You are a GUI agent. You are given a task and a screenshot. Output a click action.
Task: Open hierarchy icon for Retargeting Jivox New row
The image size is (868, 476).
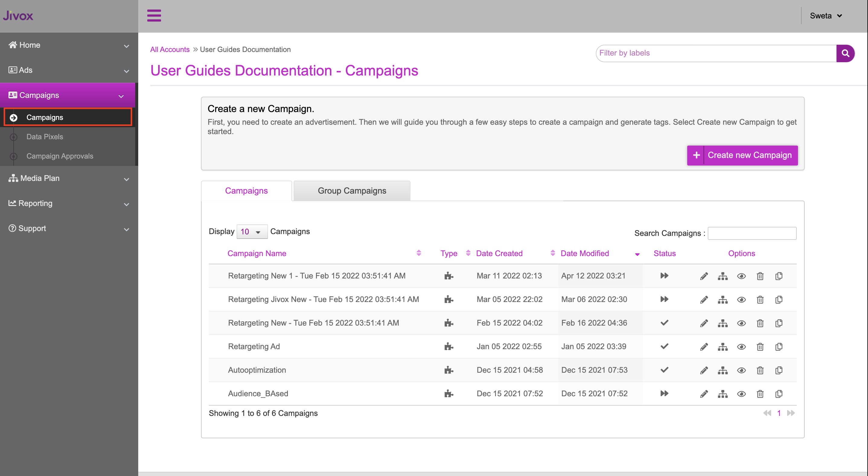click(x=723, y=300)
